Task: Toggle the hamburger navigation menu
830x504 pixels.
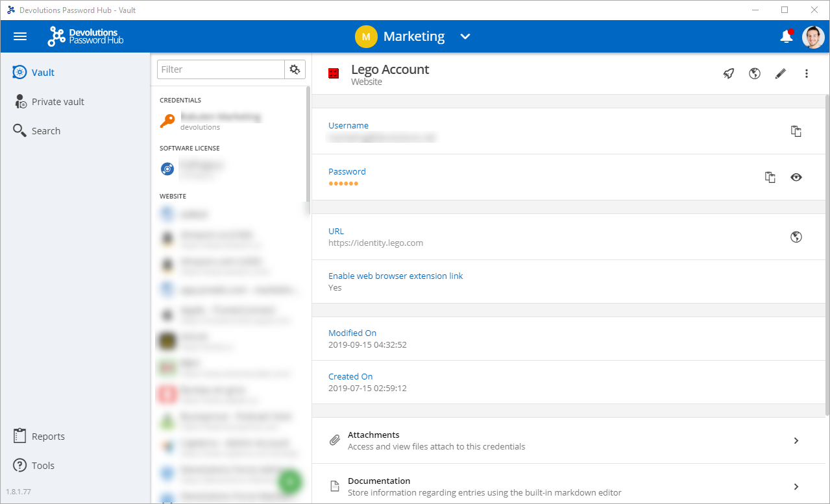Action: pyautogui.click(x=20, y=36)
